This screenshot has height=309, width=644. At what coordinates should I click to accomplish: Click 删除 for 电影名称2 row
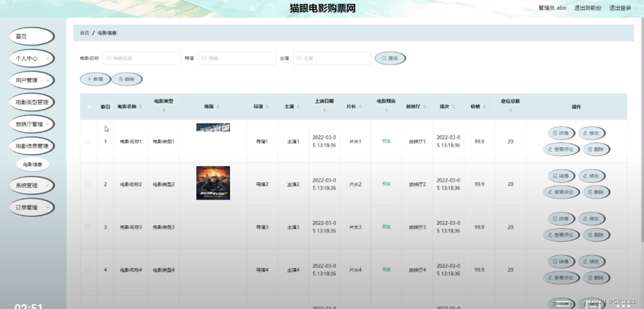[597, 192]
